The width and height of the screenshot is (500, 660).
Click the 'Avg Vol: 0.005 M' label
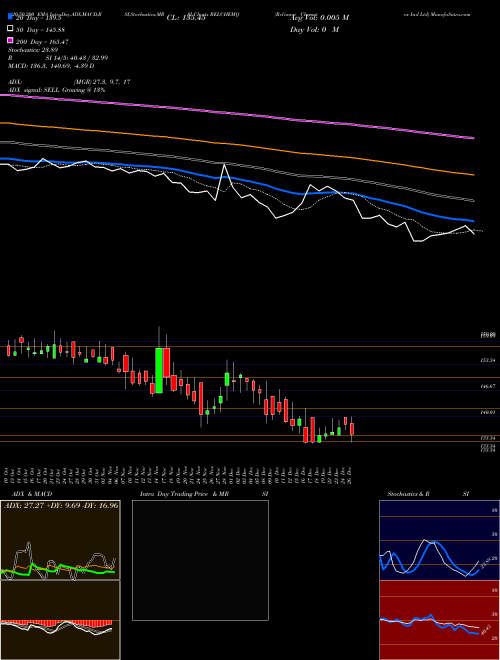click(x=319, y=18)
